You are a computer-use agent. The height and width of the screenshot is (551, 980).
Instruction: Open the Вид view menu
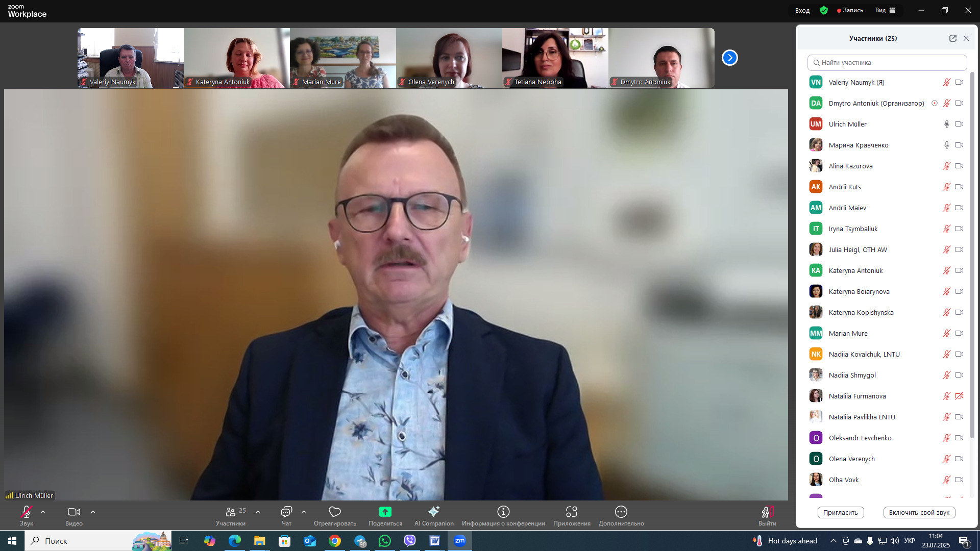[885, 10]
